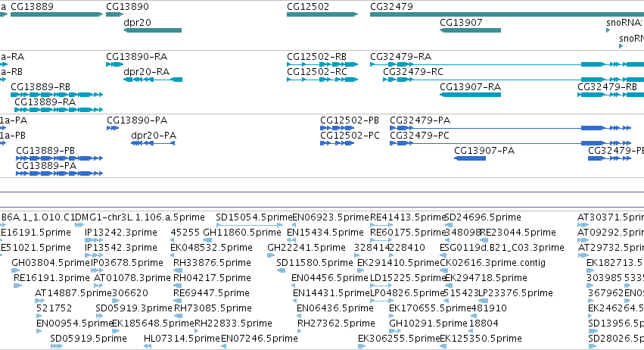Select EST RE23044.5prime
The height and width of the screenshot is (350, 644).
click(518, 233)
